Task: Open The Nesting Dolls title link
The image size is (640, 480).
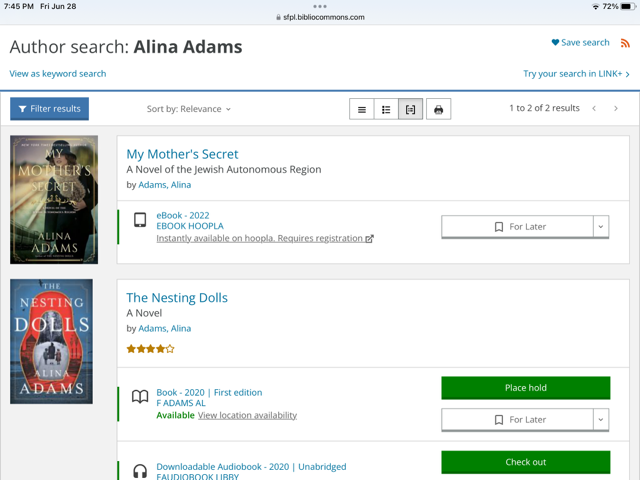Action: [x=177, y=298]
